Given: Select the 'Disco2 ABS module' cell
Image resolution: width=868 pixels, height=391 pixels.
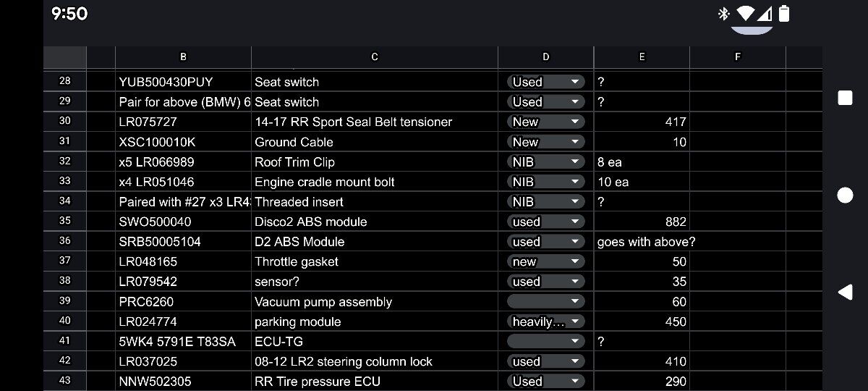Looking at the screenshot, I should [374, 222].
